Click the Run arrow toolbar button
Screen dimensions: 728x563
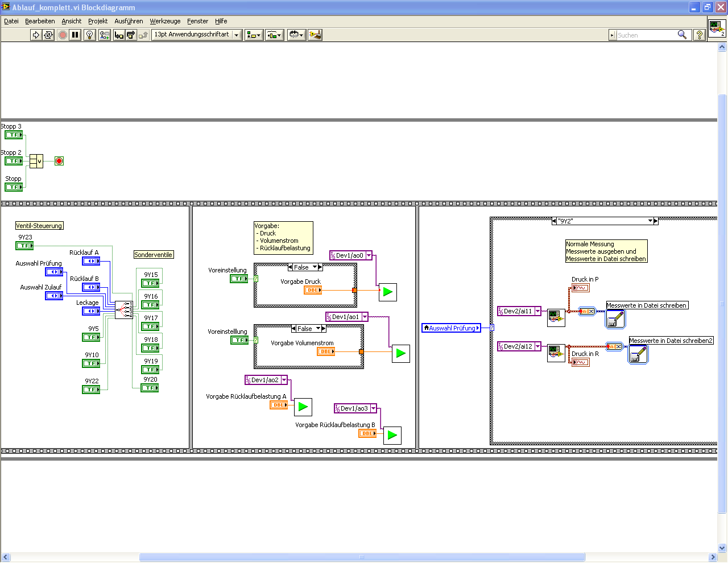pos(36,35)
